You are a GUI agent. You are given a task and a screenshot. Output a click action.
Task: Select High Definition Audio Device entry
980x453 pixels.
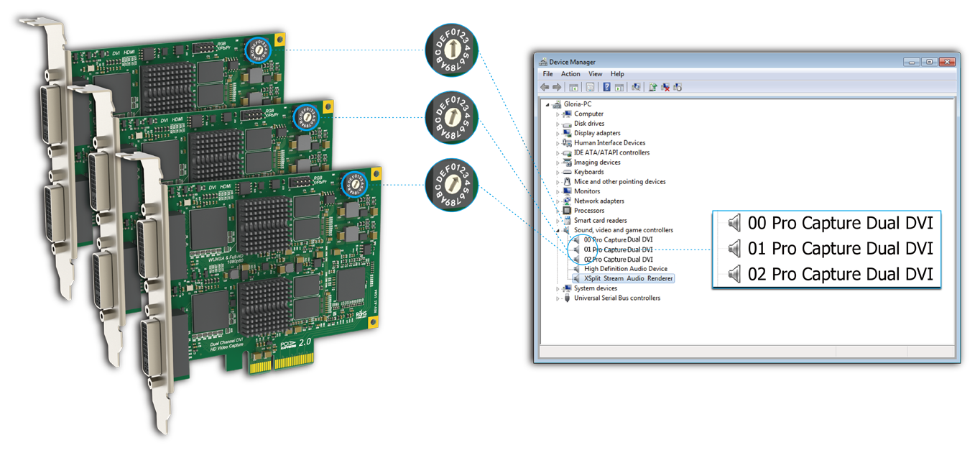pos(626,269)
